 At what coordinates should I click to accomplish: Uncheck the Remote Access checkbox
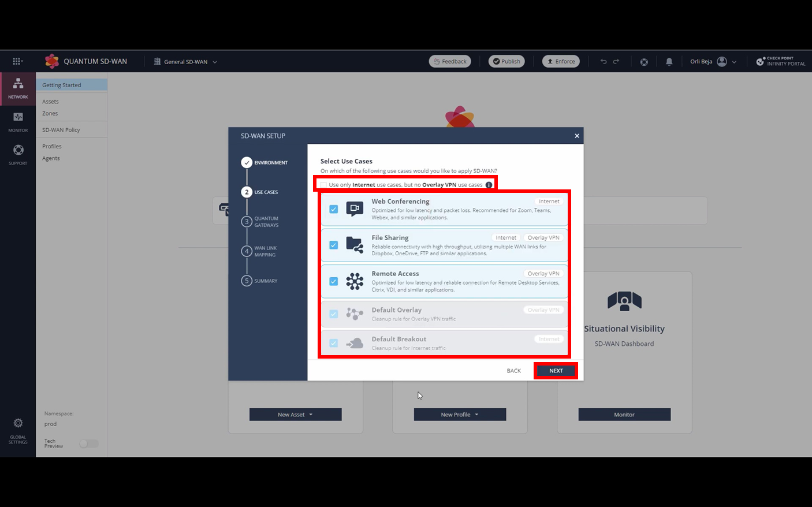click(334, 281)
